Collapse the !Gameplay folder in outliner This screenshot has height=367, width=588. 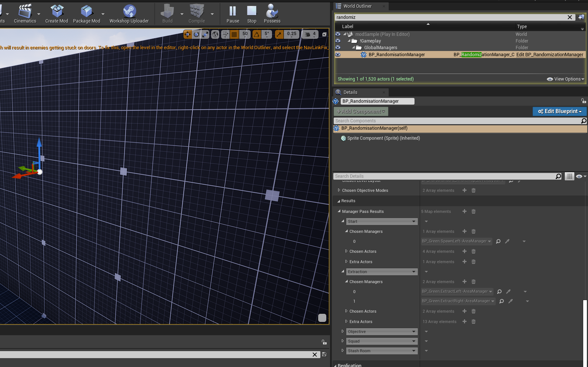(x=349, y=41)
